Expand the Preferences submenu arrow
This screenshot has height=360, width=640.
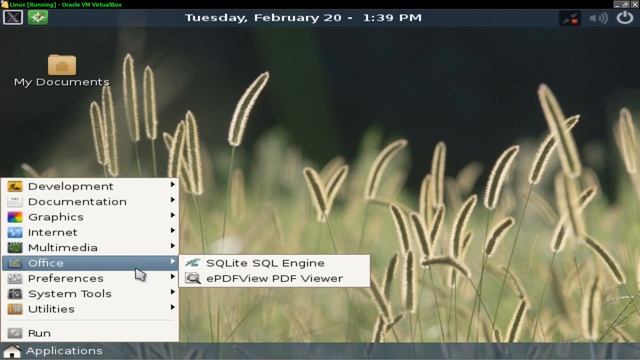(x=173, y=276)
